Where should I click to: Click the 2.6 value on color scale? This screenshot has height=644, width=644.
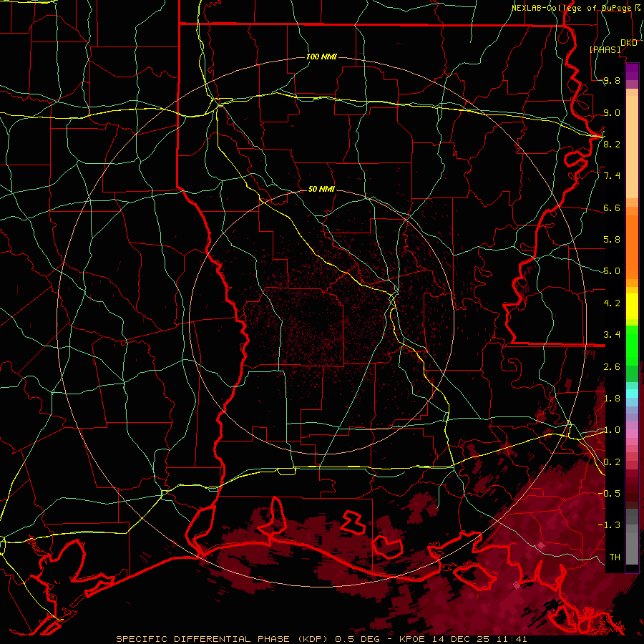click(612, 367)
